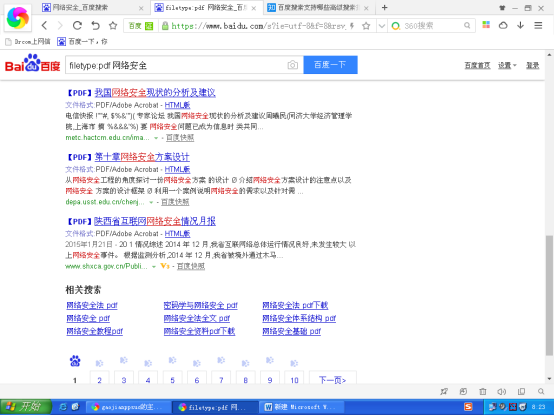The width and height of the screenshot is (554, 416).
Task: Open result 我国网络安全现状的分析及建议
Action: (x=155, y=93)
